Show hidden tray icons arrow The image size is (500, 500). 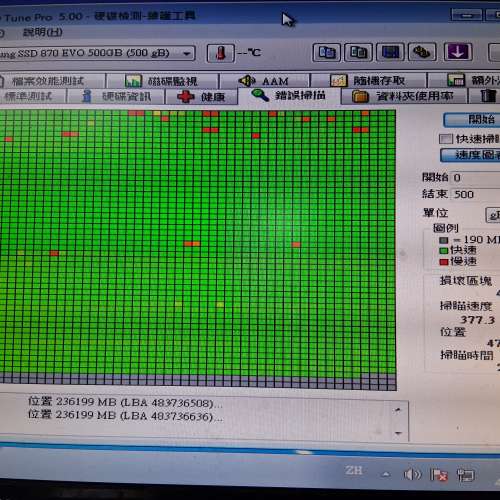pyautogui.click(x=386, y=474)
